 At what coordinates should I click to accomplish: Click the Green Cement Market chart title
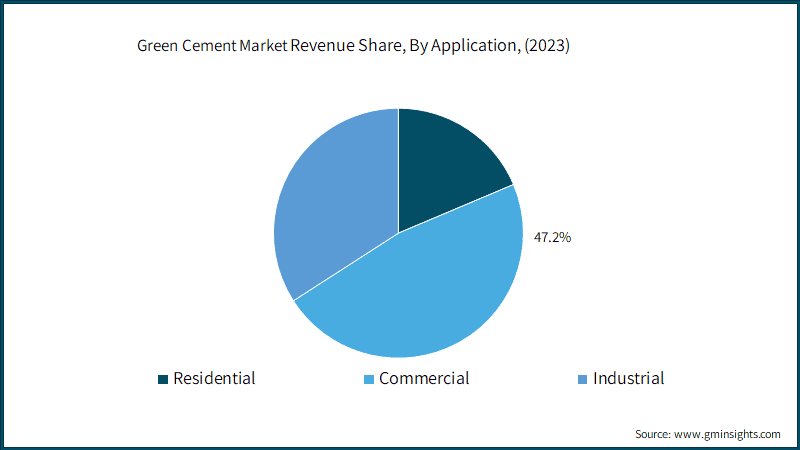click(353, 46)
